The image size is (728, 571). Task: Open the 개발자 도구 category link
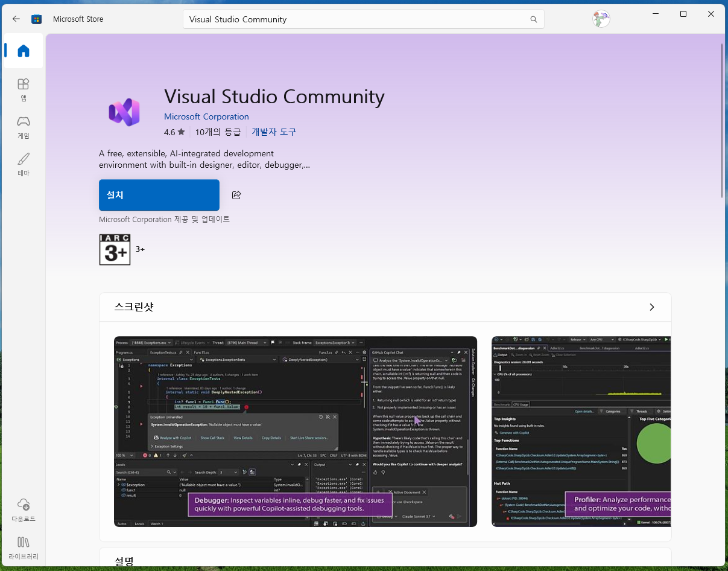pyautogui.click(x=274, y=132)
